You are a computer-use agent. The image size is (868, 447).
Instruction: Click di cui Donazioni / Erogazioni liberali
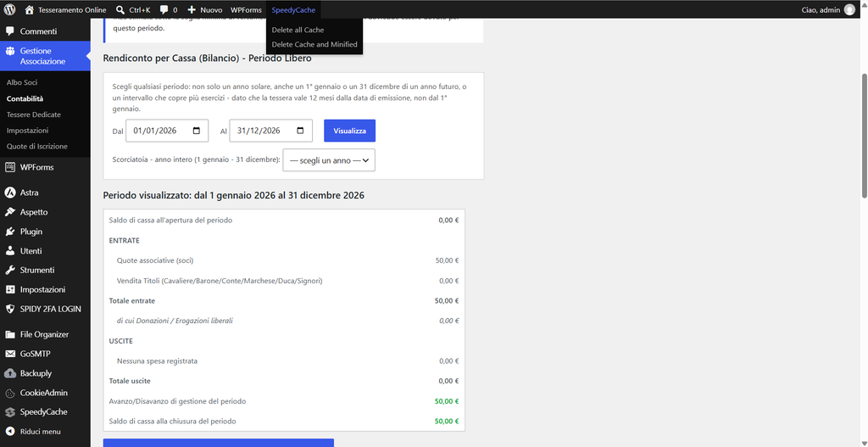(175, 321)
